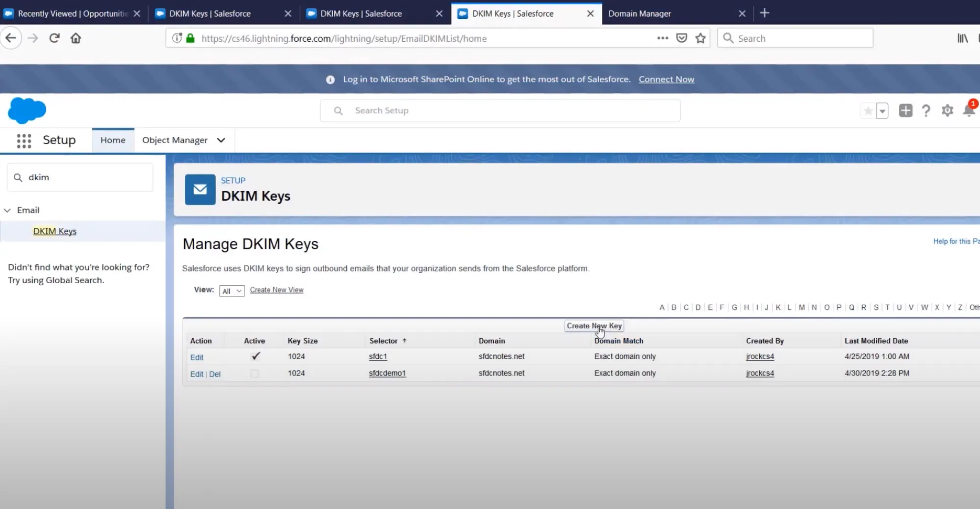Edit the sfdc1 key row
This screenshot has height=509, width=980.
point(197,357)
